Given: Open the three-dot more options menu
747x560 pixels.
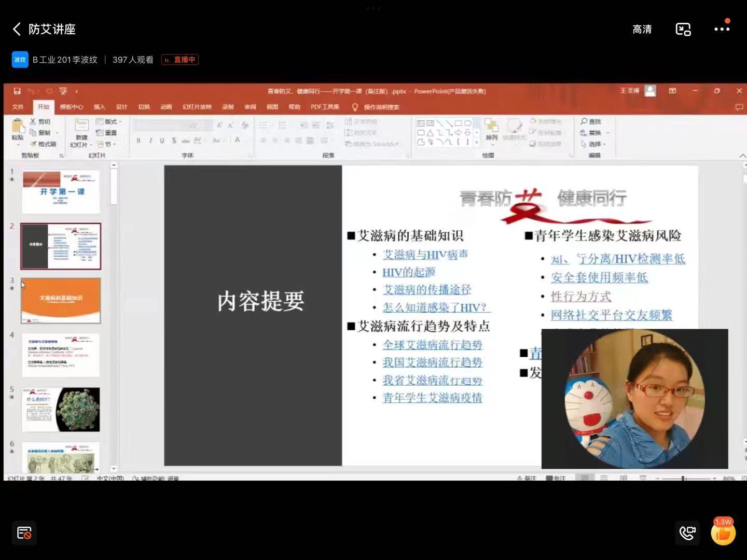Looking at the screenshot, I should point(722,29).
